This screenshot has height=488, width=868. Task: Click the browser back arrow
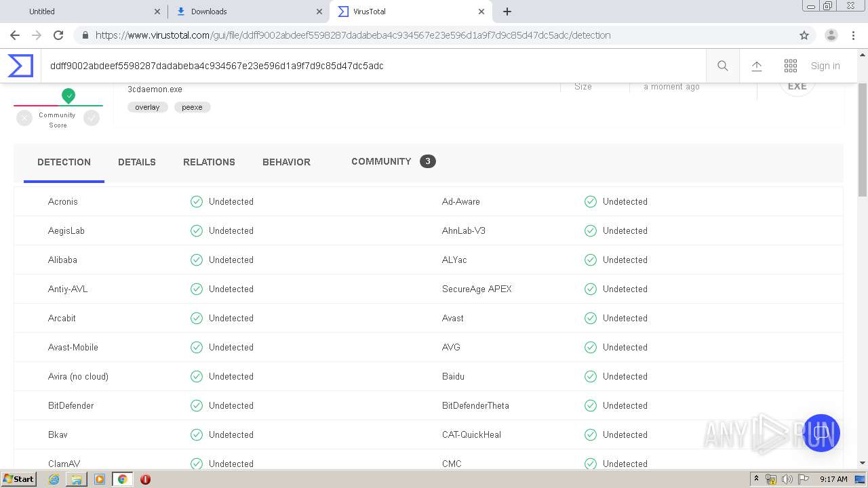15,35
